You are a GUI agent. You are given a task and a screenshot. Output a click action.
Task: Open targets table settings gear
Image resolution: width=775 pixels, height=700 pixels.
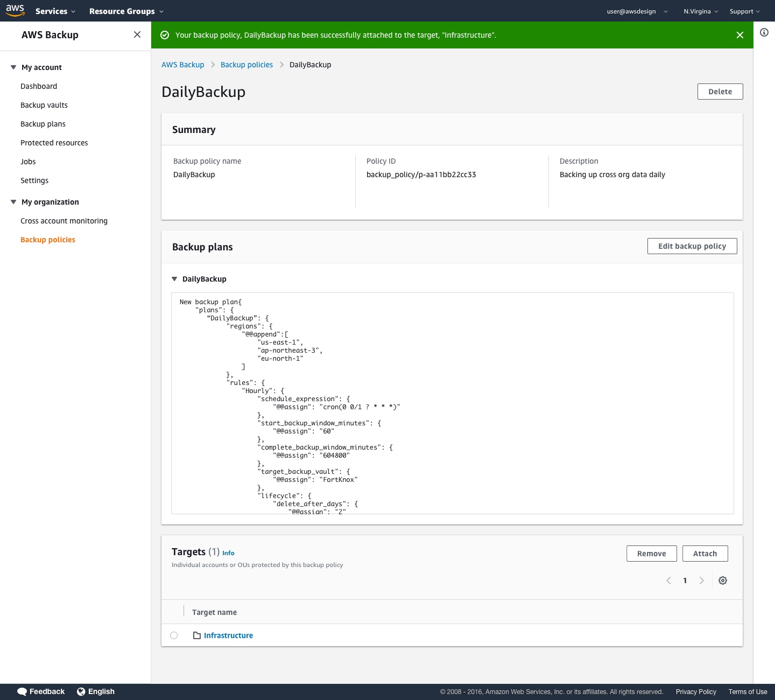tap(723, 580)
